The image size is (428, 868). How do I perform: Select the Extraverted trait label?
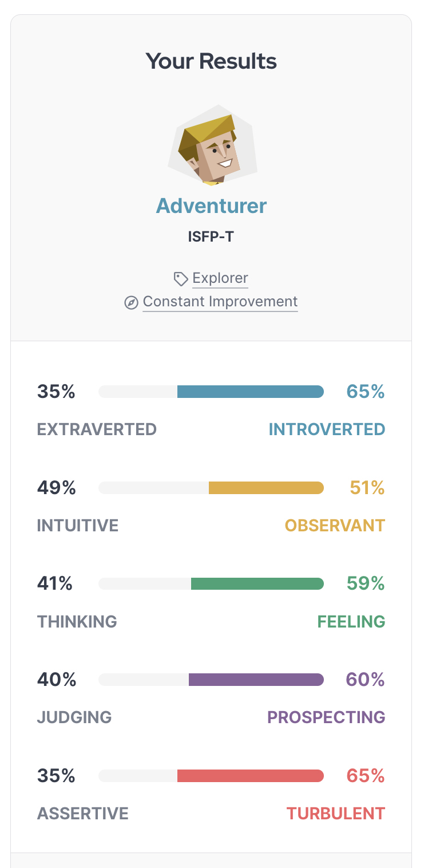[97, 429]
